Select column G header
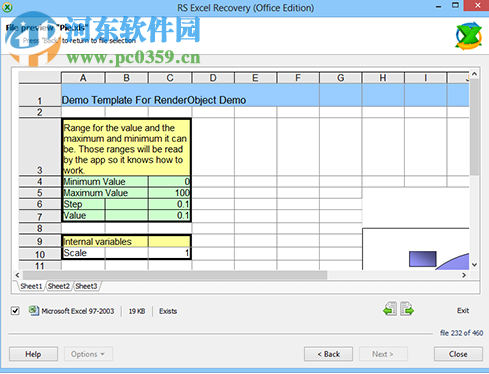The height and width of the screenshot is (374, 489). [340, 78]
